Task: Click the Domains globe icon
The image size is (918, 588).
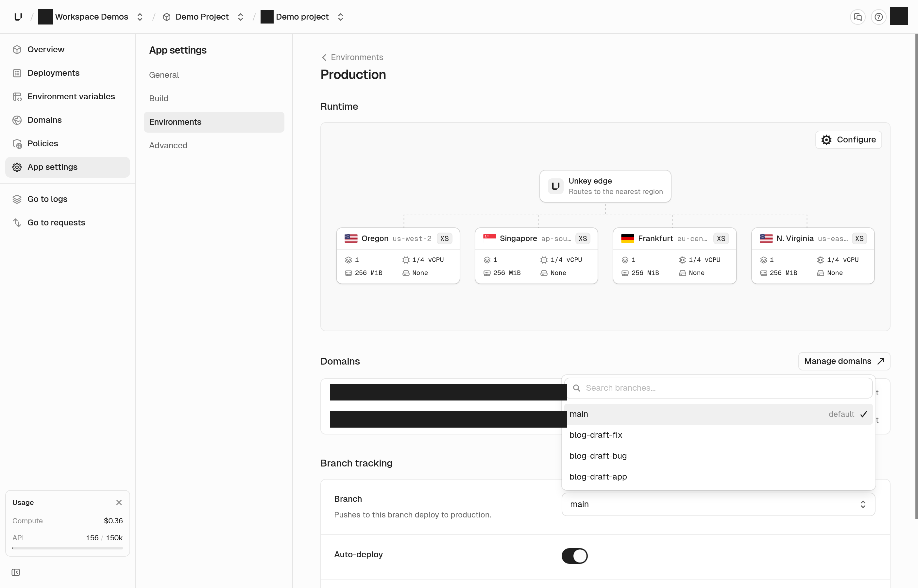Action: tap(17, 120)
